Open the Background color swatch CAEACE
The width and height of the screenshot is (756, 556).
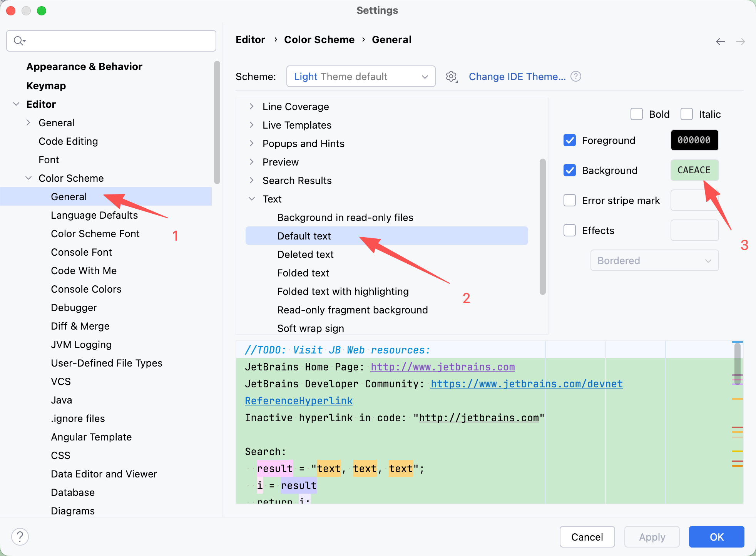[694, 170]
